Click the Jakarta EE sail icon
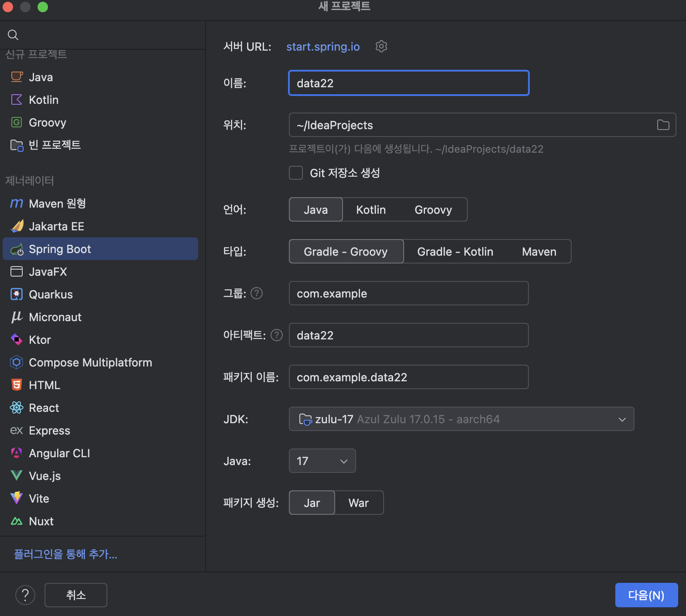Image resolution: width=686 pixels, height=616 pixels. pos(17,226)
